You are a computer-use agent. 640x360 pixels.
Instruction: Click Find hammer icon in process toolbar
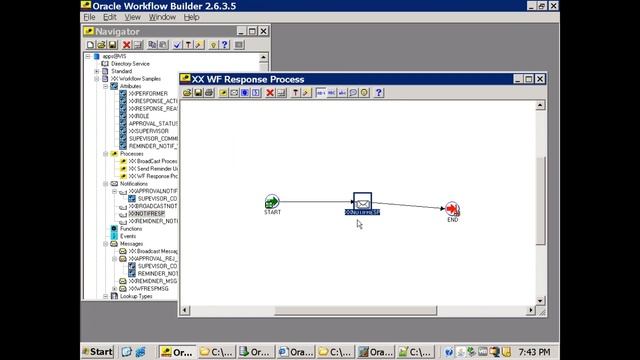(x=295, y=93)
